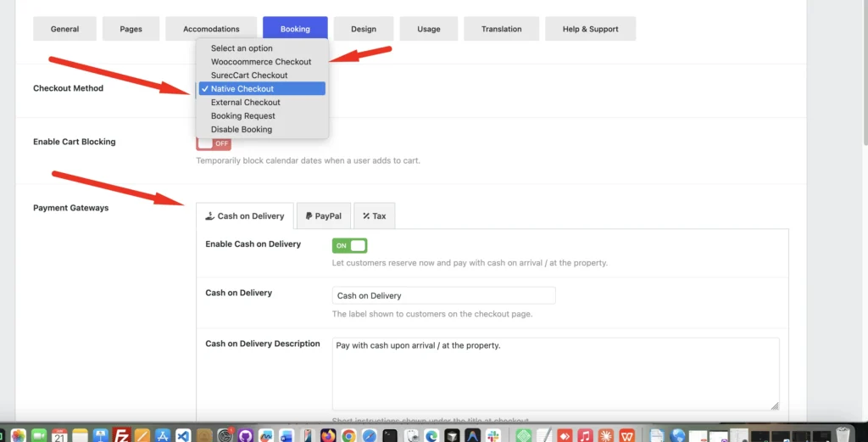Click the Payment Gateways label
Viewport: 868px width, 442px height.
coord(71,208)
